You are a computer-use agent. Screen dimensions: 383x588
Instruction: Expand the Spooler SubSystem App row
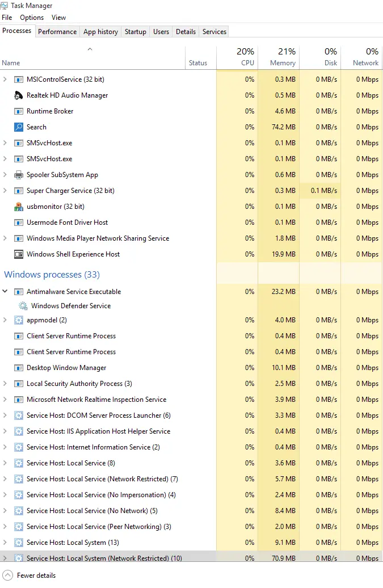(5, 174)
